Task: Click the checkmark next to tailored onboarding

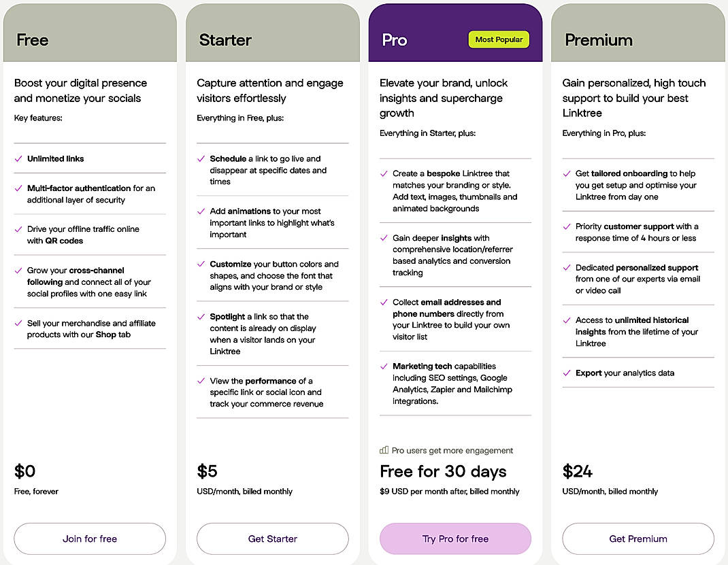Action: 567,173
